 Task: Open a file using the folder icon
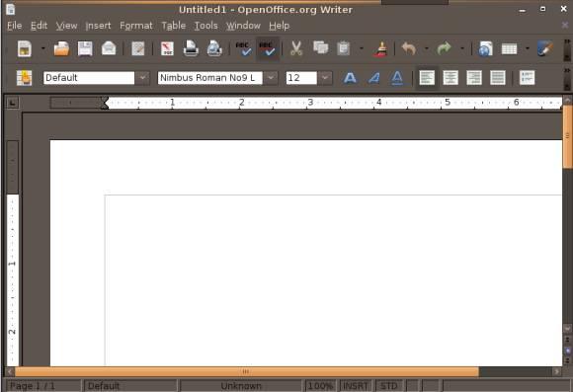coord(61,48)
